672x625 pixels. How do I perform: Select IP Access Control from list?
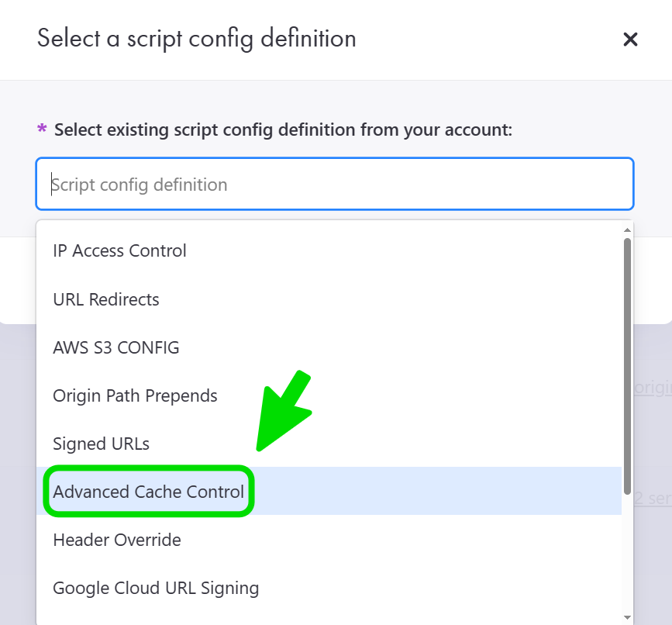[119, 251]
